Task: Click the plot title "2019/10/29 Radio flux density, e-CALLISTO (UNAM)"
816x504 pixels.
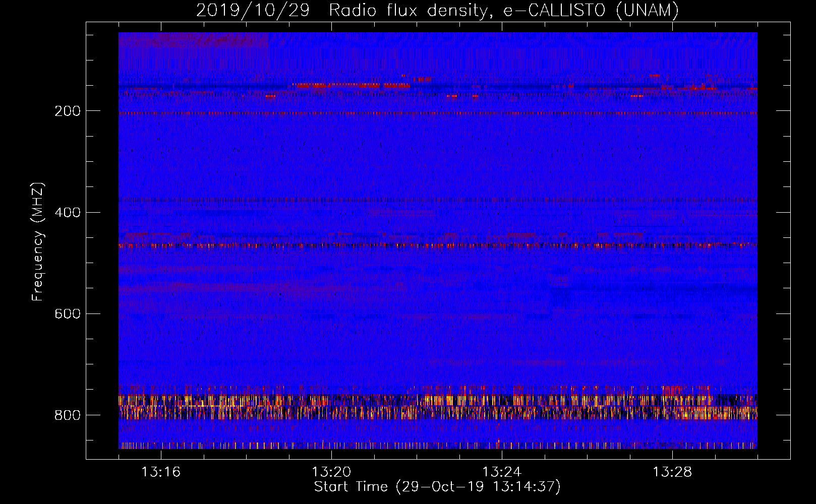Action: coord(437,10)
